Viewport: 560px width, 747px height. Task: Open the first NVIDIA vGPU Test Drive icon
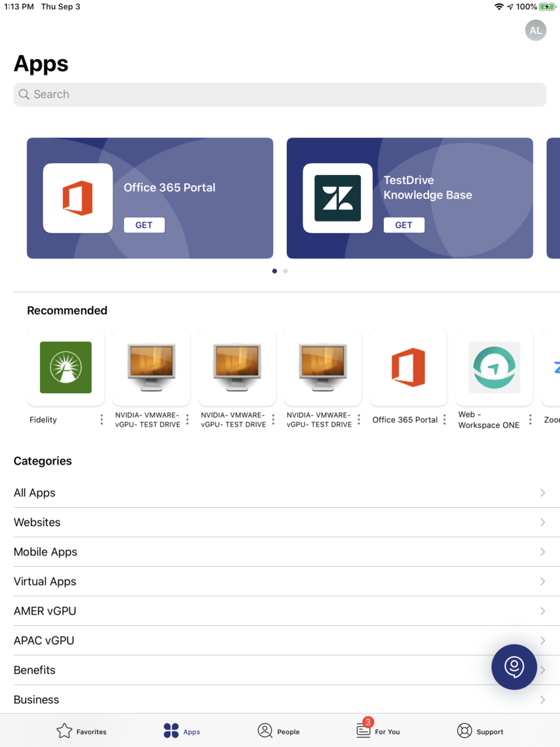point(151,368)
